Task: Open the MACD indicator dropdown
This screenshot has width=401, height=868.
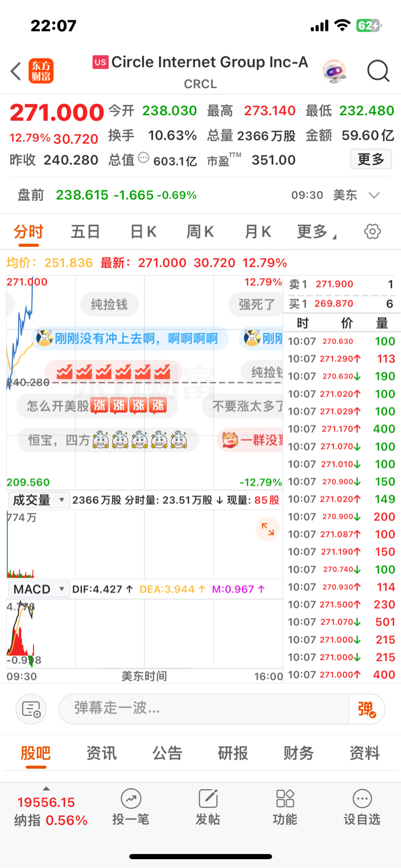Action: (x=39, y=589)
